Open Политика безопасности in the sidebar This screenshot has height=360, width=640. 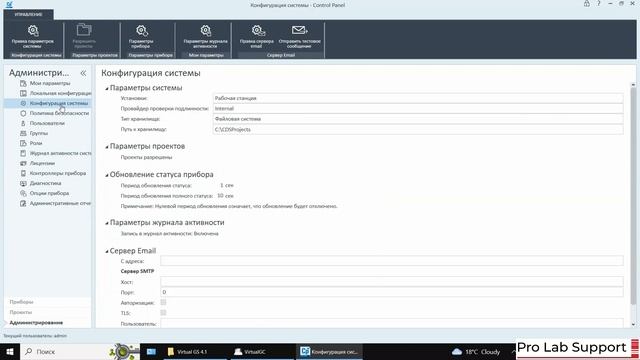59,113
